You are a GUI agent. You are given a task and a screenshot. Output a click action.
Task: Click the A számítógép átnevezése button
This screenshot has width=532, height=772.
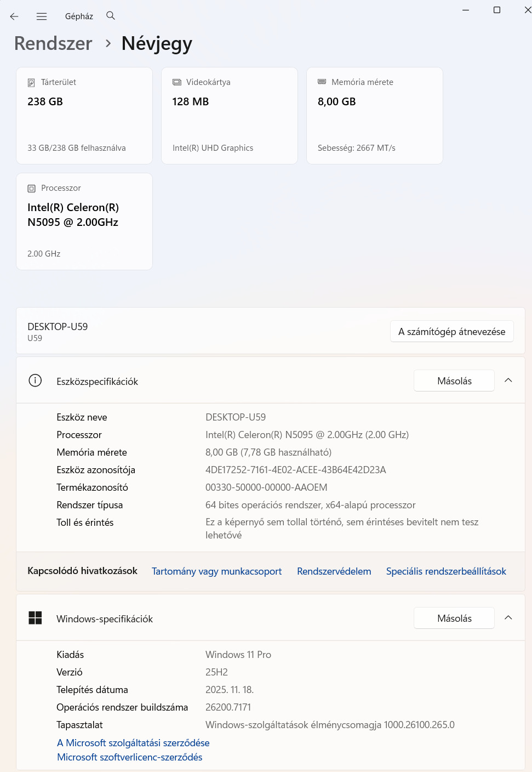pyautogui.click(x=451, y=332)
